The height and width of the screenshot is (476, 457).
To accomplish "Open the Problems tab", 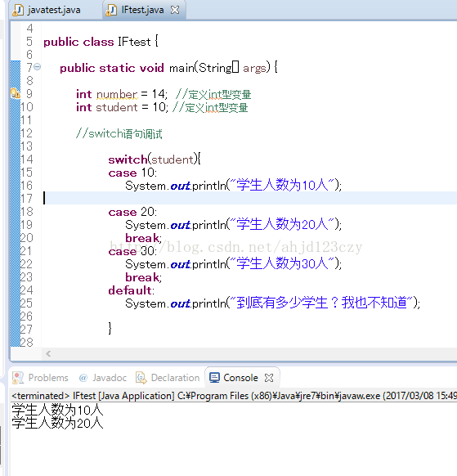I will tap(40, 378).
